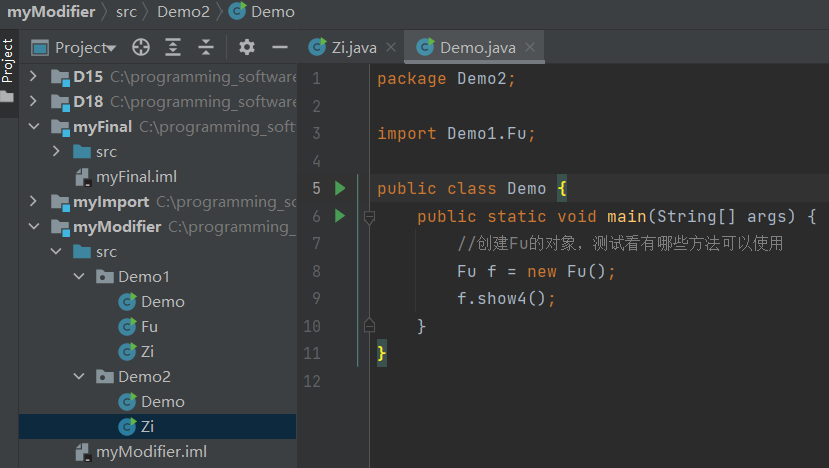This screenshot has width=829, height=468.
Task: Click Demo2 in the breadcrumb bar
Action: coord(183,12)
